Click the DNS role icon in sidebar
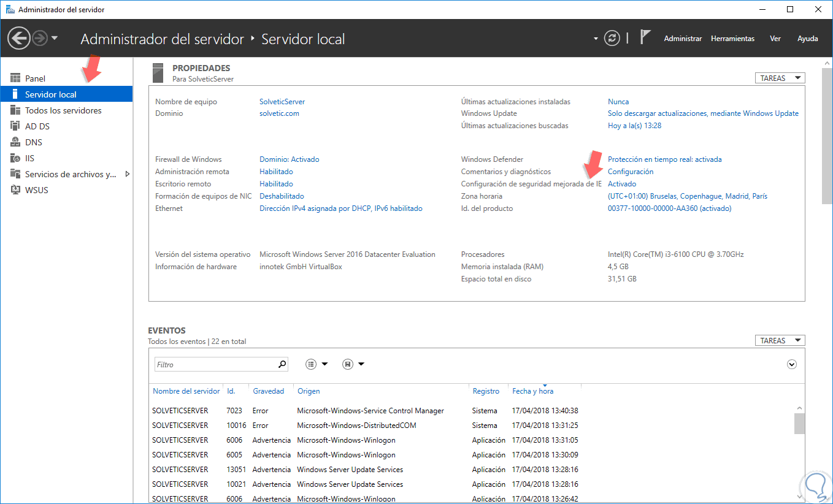Screen dimensions: 833x504 pyautogui.click(x=15, y=142)
